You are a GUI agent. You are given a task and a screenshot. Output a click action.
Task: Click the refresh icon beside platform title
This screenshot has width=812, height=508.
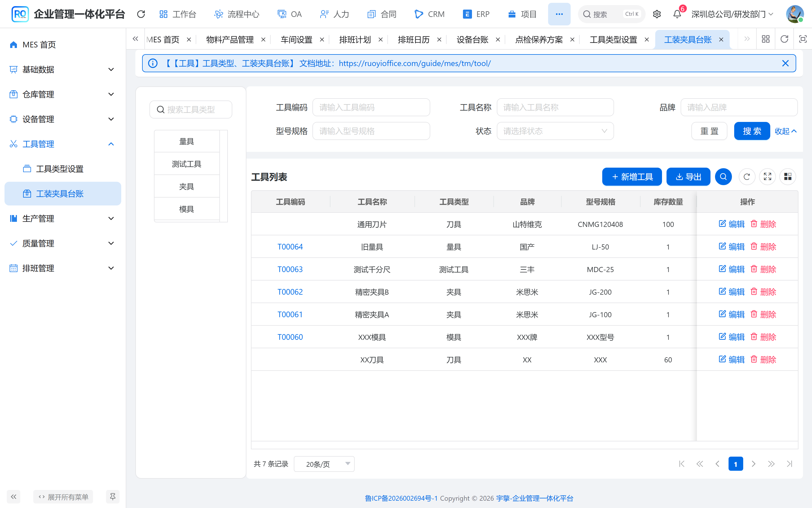click(x=141, y=14)
